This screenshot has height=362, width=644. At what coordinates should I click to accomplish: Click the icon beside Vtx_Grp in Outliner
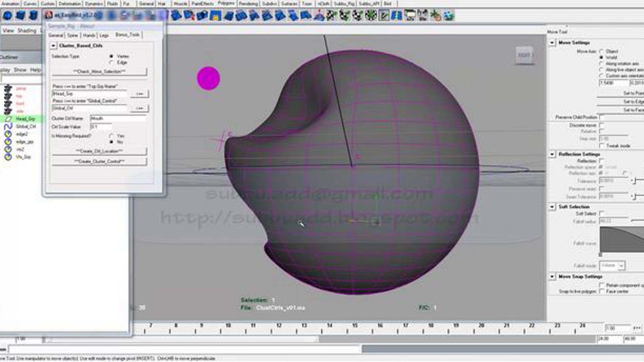pyautogui.click(x=8, y=157)
